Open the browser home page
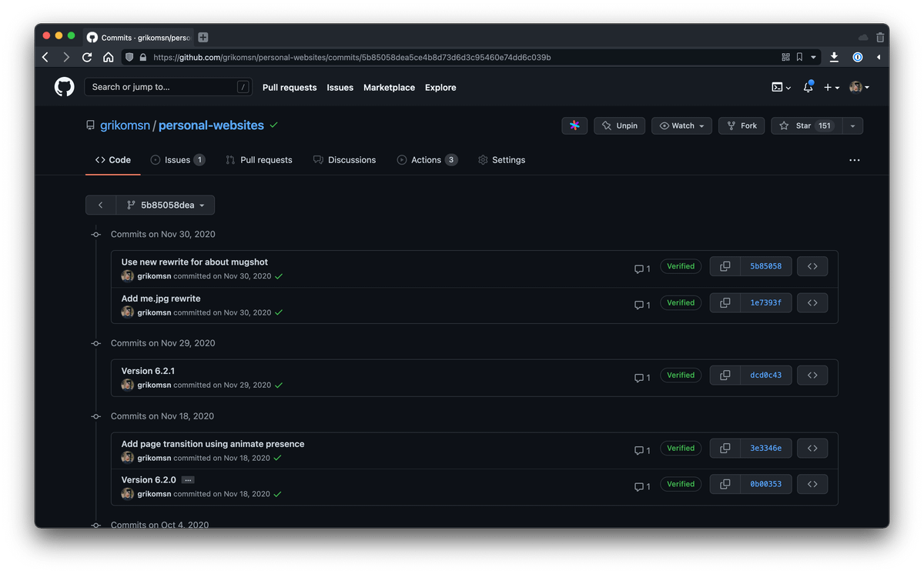924x574 pixels. pos(109,57)
